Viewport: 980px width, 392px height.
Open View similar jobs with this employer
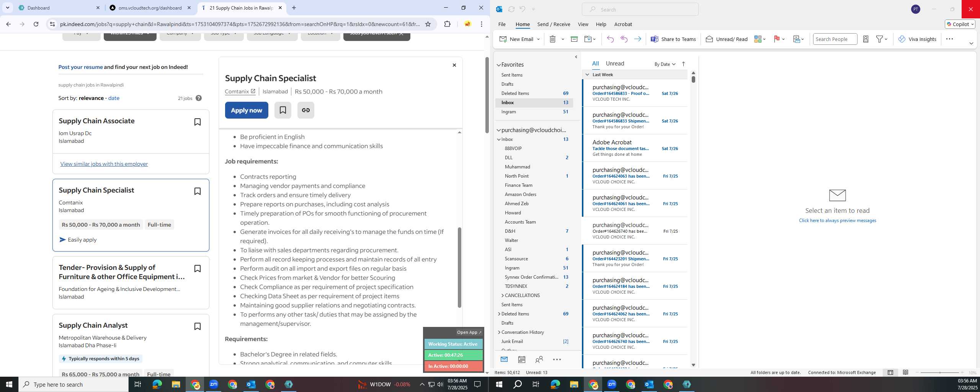click(x=104, y=164)
